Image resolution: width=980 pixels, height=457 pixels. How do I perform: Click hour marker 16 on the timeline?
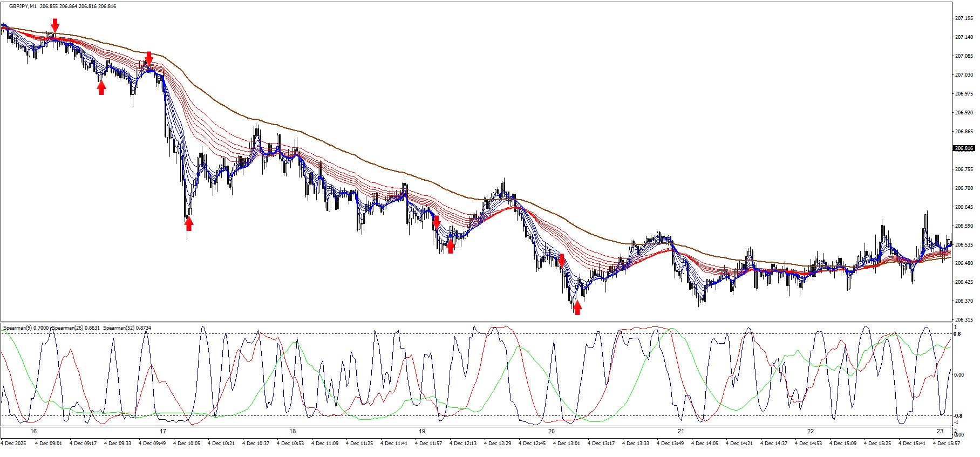pyautogui.click(x=33, y=431)
